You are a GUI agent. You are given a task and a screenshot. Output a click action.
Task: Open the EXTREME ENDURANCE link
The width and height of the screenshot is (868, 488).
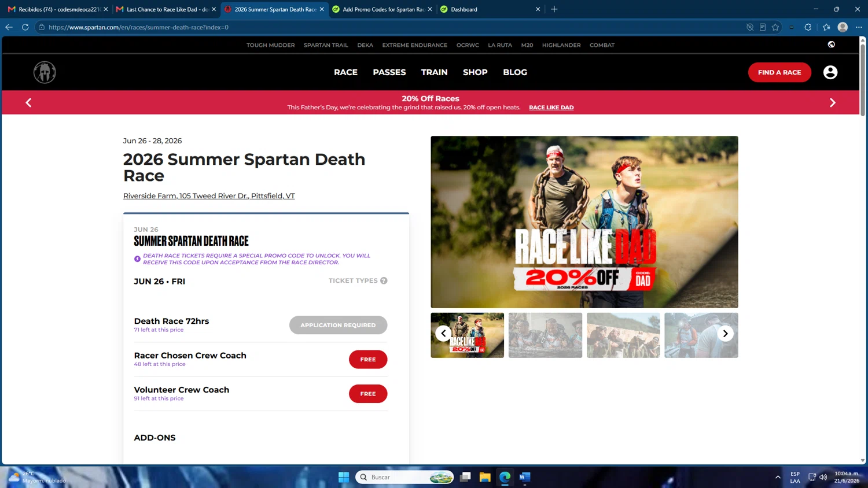414,45
